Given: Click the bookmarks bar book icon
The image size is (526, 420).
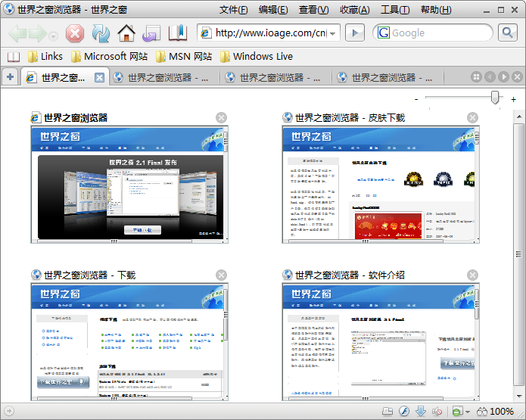Looking at the screenshot, I should [13, 56].
